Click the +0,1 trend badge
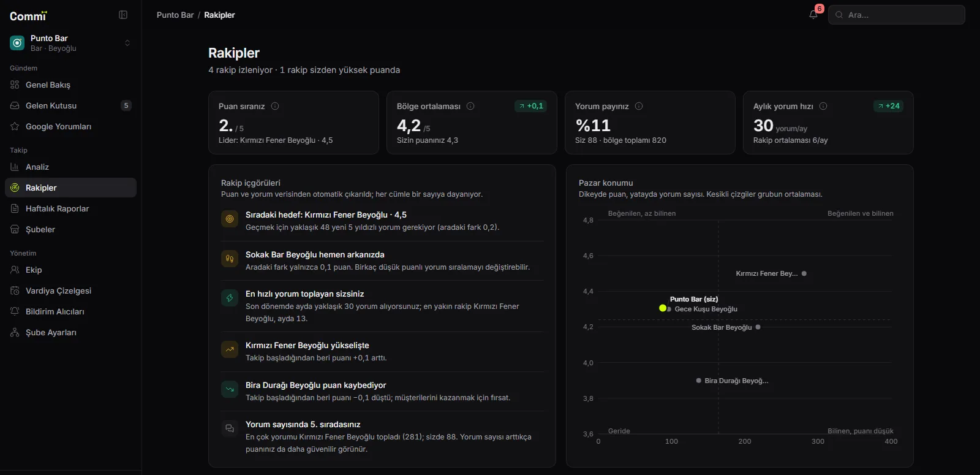980x475 pixels. point(531,106)
